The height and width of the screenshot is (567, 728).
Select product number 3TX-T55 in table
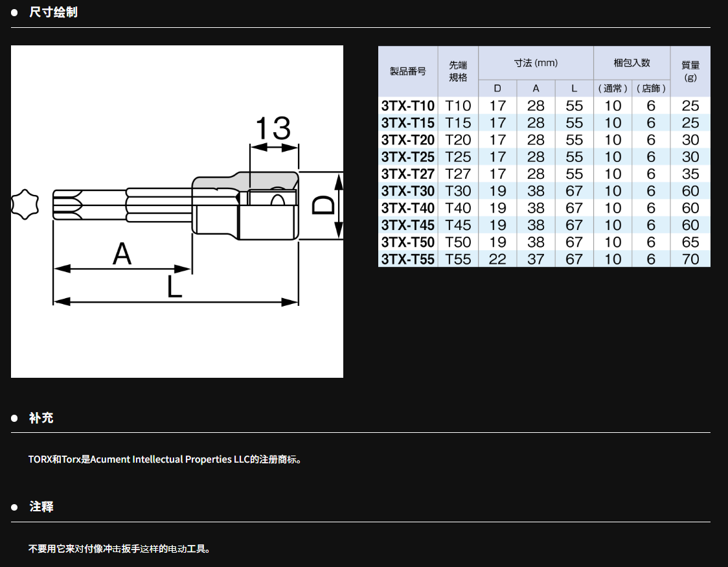[x=408, y=259]
